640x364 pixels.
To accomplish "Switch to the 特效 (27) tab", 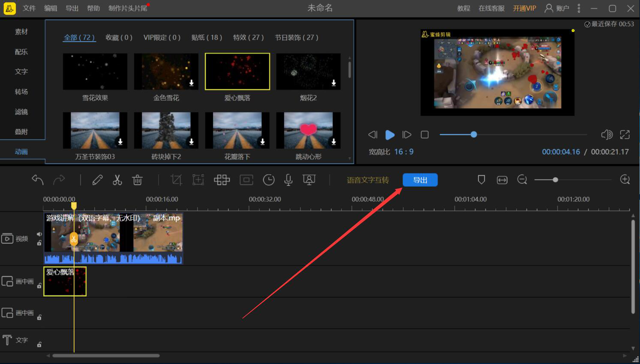I will point(248,38).
